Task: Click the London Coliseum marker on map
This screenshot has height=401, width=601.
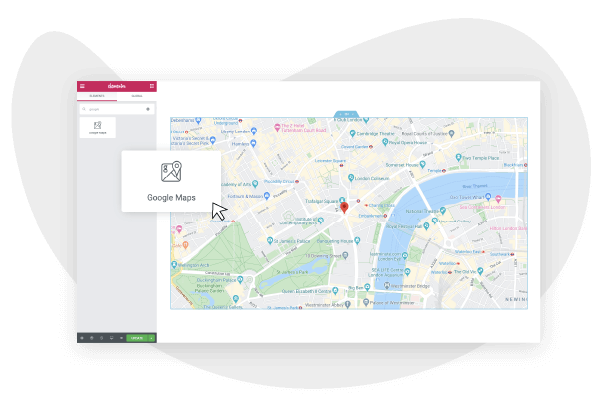Action: point(351,177)
